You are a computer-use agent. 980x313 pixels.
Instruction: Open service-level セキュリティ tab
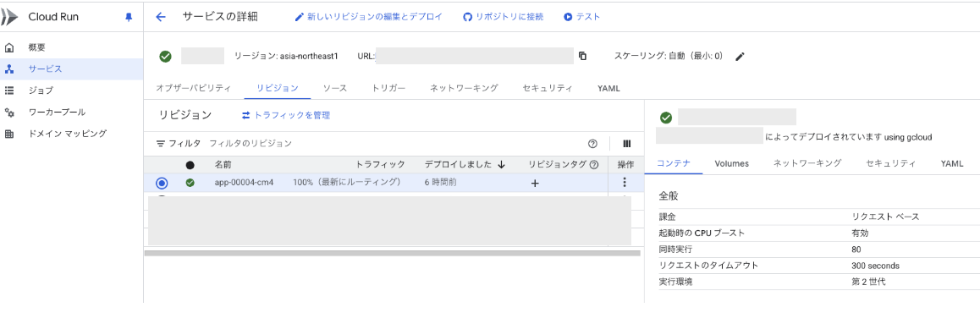click(548, 88)
